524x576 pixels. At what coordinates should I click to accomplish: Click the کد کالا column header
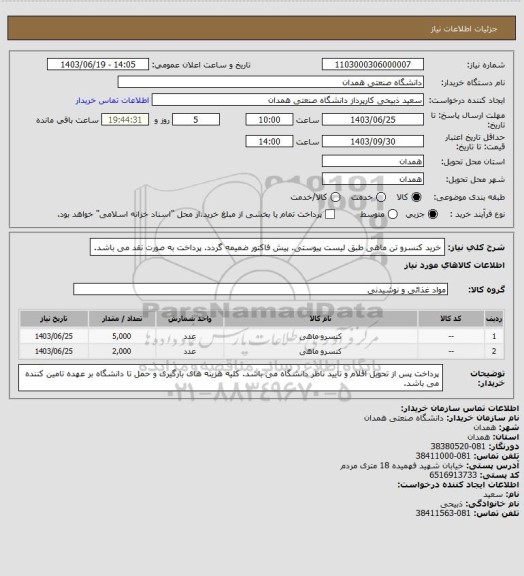pos(451,319)
